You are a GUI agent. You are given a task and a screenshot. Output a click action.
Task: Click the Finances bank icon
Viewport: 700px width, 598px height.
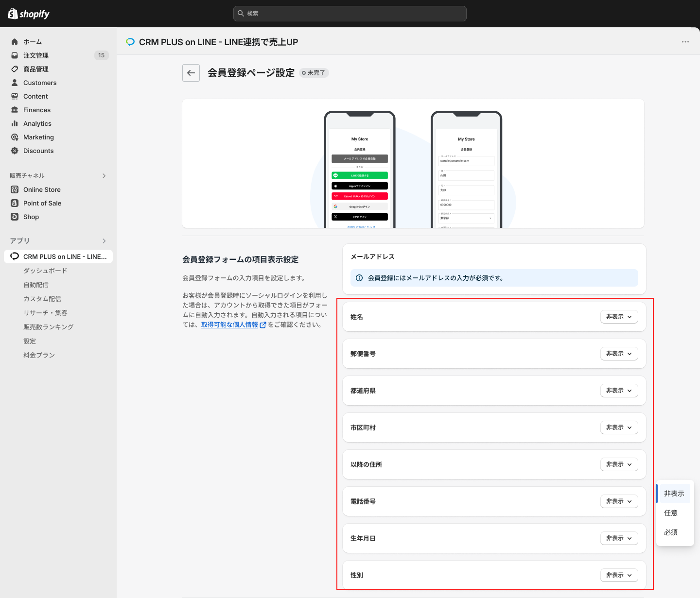(15, 110)
